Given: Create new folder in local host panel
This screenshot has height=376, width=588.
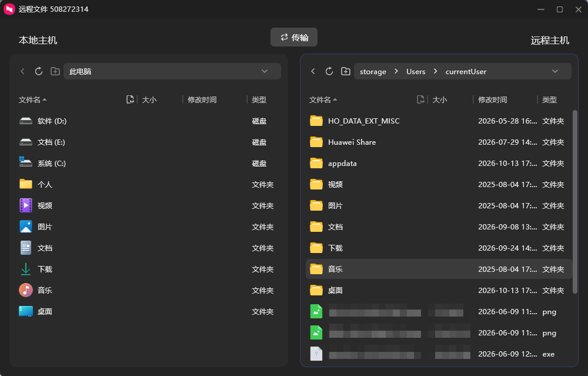Looking at the screenshot, I should (x=55, y=71).
